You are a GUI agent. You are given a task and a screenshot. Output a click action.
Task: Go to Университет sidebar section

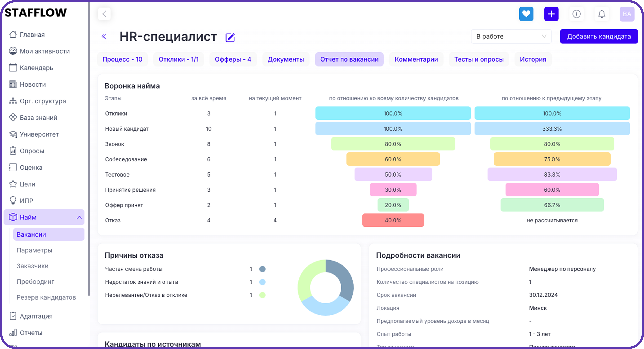pos(39,134)
